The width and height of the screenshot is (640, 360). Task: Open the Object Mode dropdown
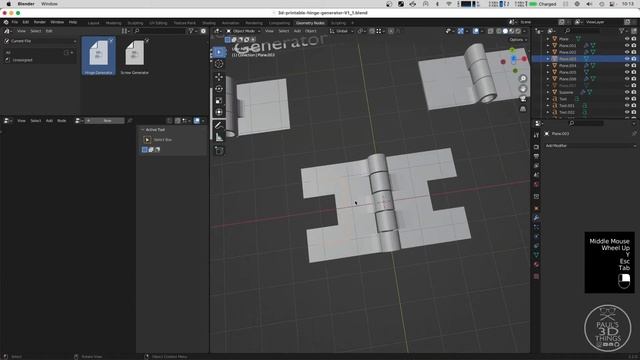click(x=243, y=31)
